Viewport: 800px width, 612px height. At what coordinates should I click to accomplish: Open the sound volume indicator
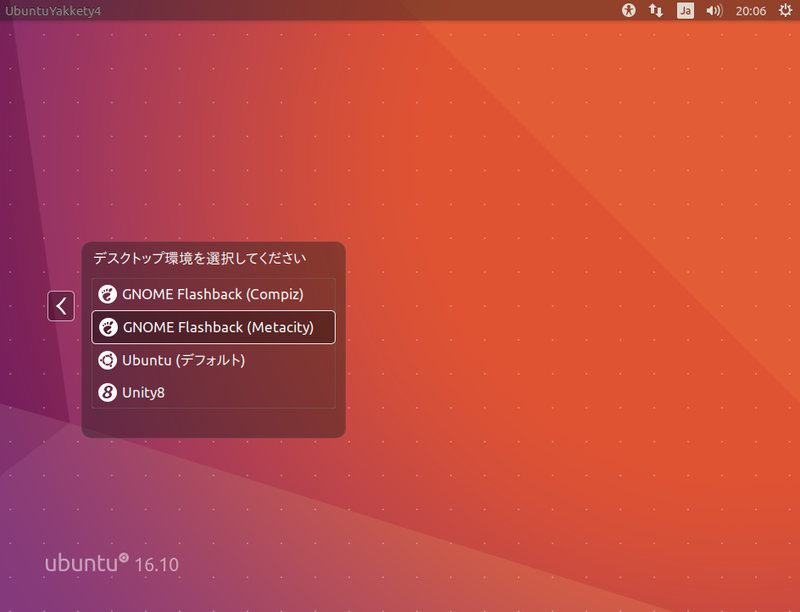click(714, 11)
